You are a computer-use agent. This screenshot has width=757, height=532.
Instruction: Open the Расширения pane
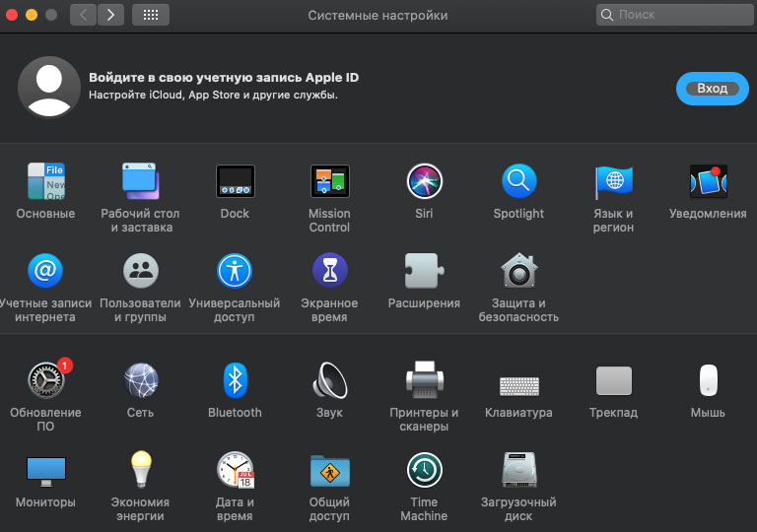[425, 270]
